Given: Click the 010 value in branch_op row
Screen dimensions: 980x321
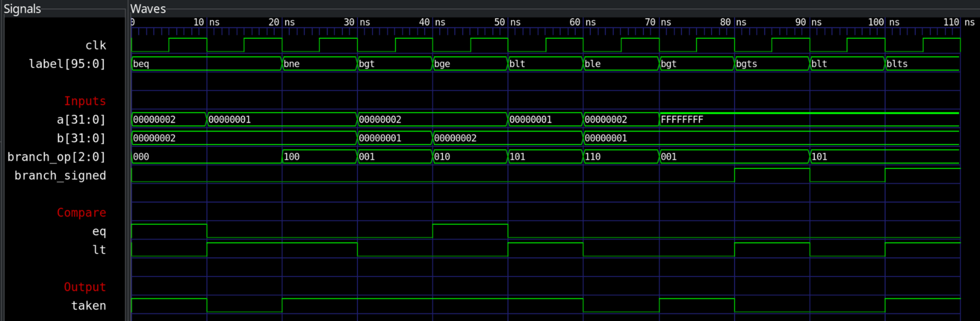Looking at the screenshot, I should pos(442,156).
